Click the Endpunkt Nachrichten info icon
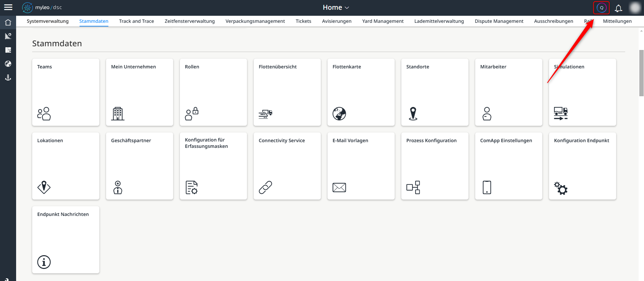This screenshot has width=644, height=281. (44, 262)
